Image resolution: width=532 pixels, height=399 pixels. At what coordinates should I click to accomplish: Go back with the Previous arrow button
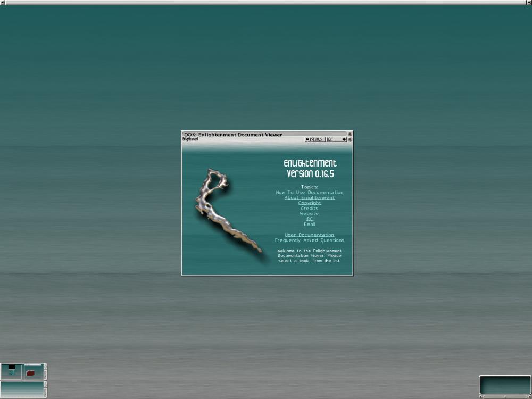click(314, 139)
